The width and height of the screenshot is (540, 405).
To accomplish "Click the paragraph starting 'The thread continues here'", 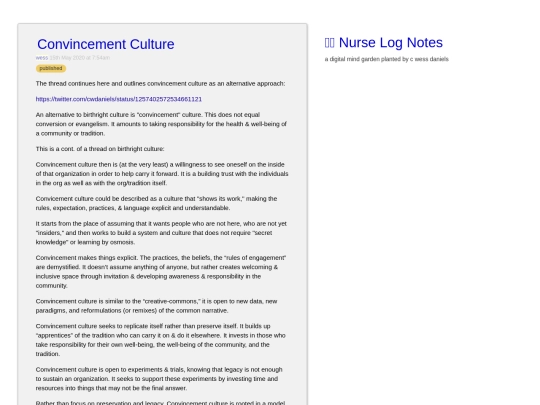I will (160, 84).
